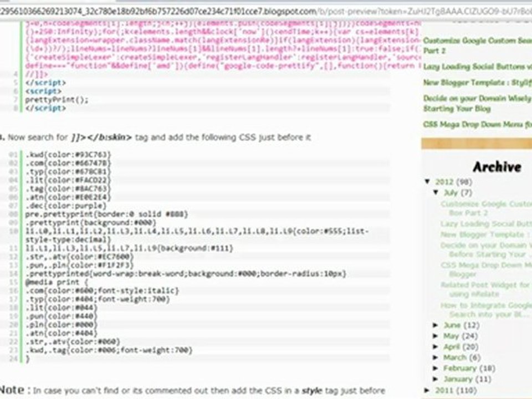Collapse the 2012 (98) archive year
This screenshot has height=399, width=532.
tap(427, 182)
